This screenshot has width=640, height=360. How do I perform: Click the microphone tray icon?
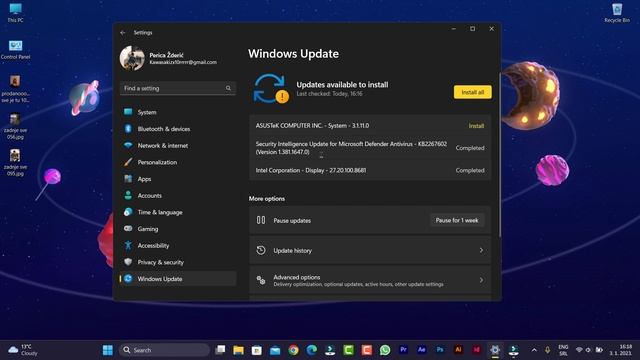click(547, 350)
